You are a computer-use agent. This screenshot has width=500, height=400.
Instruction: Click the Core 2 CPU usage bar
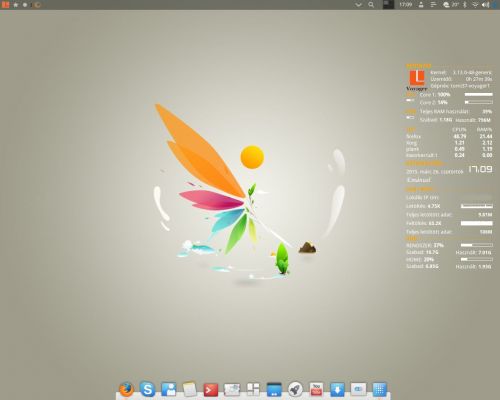tap(479, 102)
